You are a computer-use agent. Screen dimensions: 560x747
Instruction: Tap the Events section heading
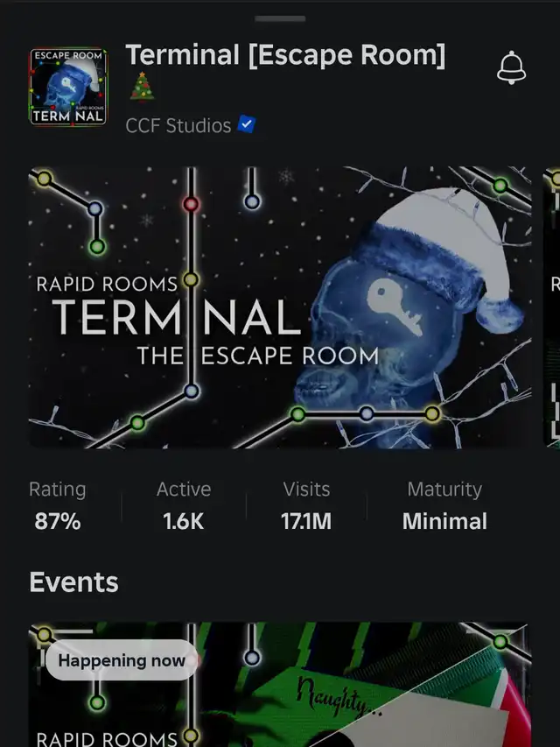pos(73,581)
